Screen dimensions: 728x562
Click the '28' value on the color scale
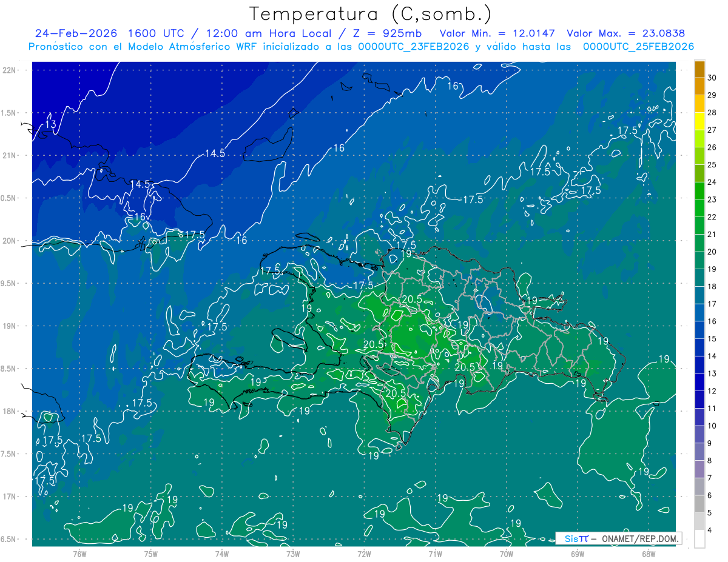click(x=712, y=113)
